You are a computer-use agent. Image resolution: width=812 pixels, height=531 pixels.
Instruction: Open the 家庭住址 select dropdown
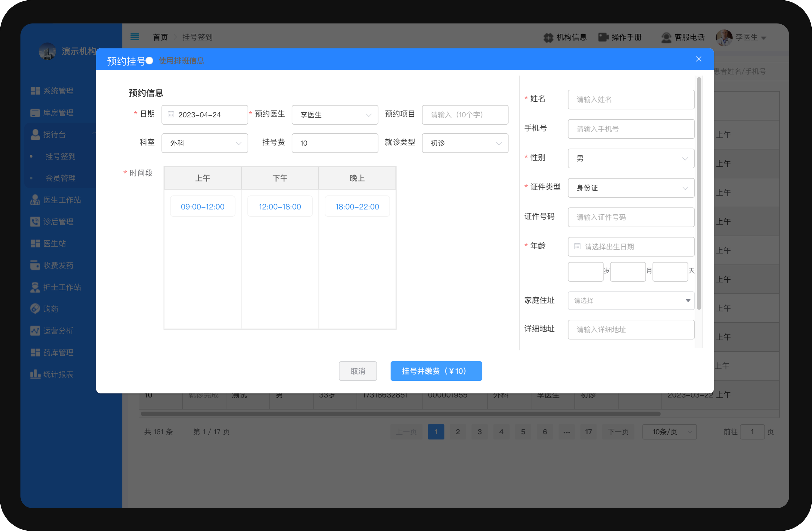pyautogui.click(x=630, y=300)
